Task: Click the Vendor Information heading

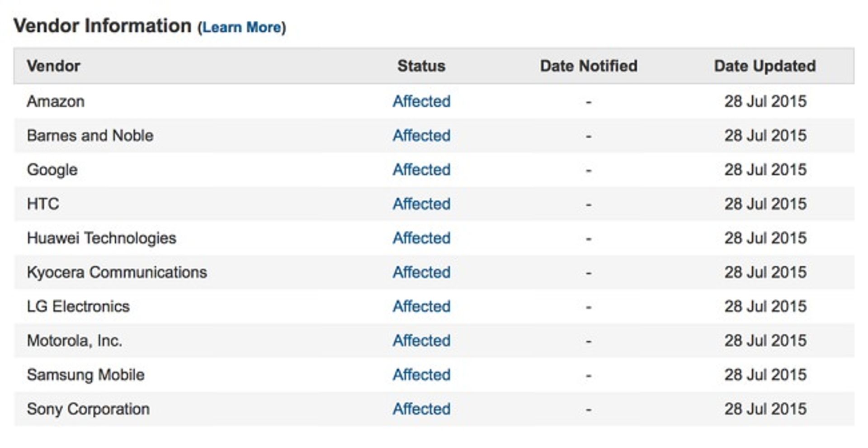Action: click(103, 26)
